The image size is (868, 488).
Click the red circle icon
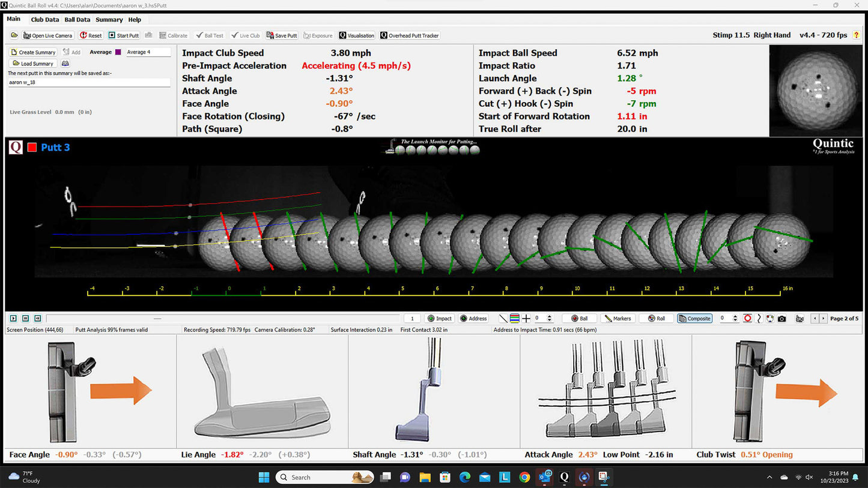[747, 319]
